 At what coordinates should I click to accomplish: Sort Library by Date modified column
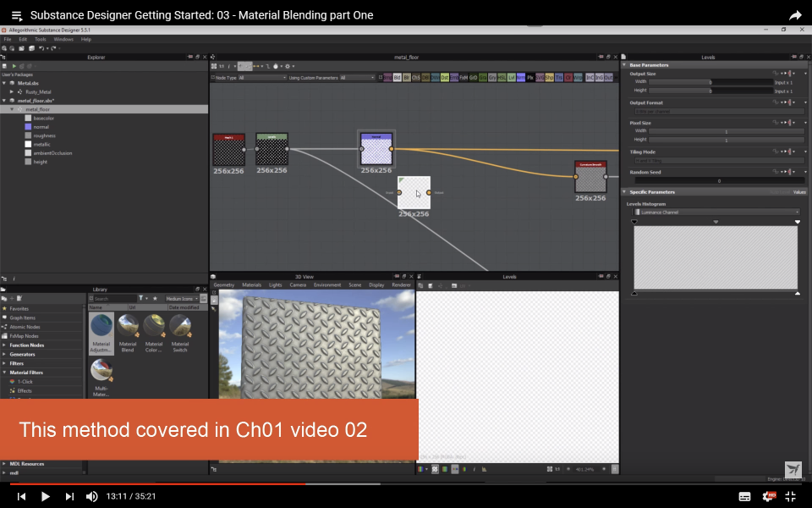point(188,308)
